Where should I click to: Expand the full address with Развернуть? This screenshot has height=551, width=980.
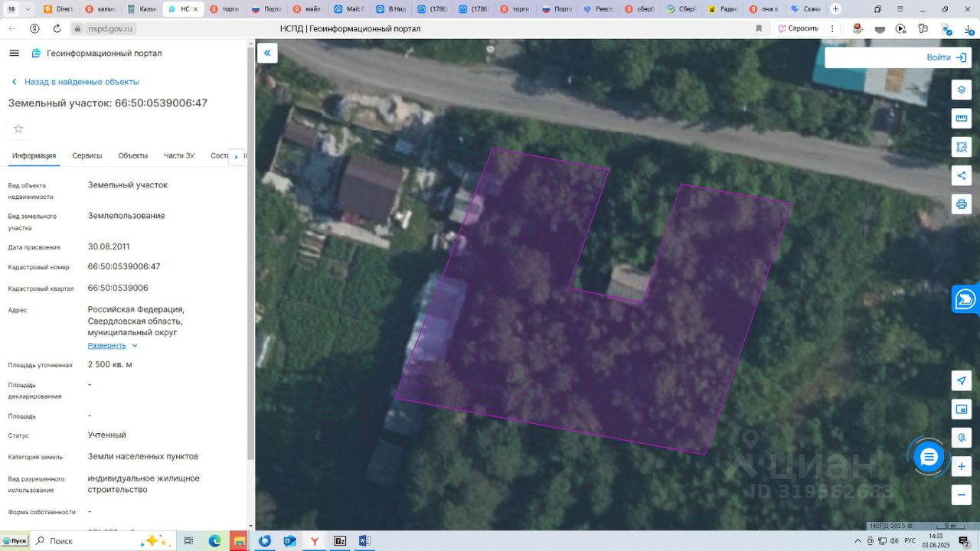point(113,346)
